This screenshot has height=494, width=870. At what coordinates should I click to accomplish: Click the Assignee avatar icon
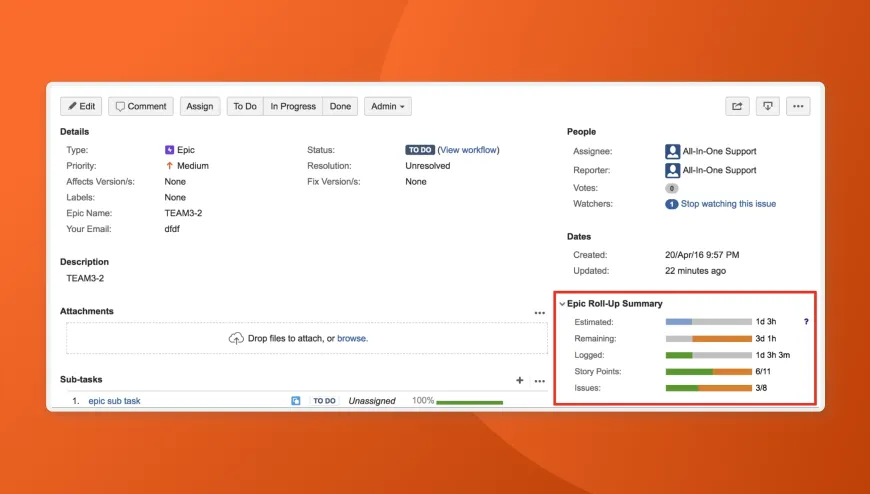pos(672,151)
